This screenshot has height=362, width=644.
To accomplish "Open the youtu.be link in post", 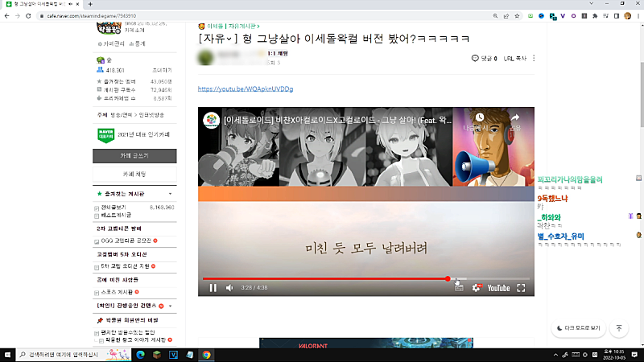I will (246, 88).
